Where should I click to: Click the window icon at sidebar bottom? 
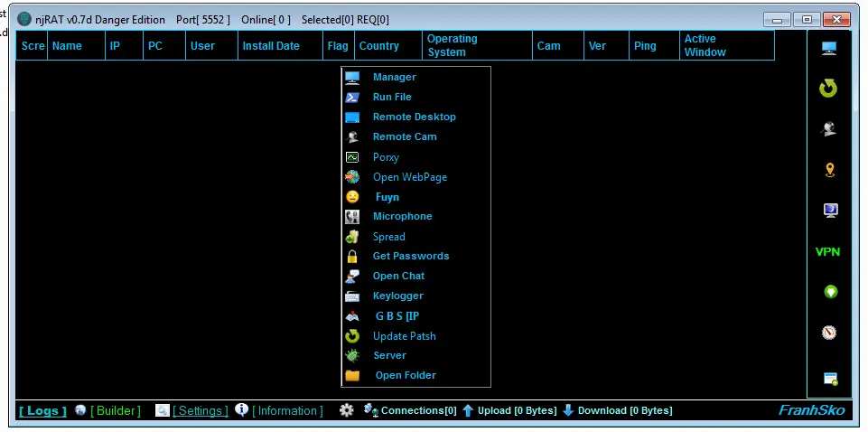(x=830, y=379)
